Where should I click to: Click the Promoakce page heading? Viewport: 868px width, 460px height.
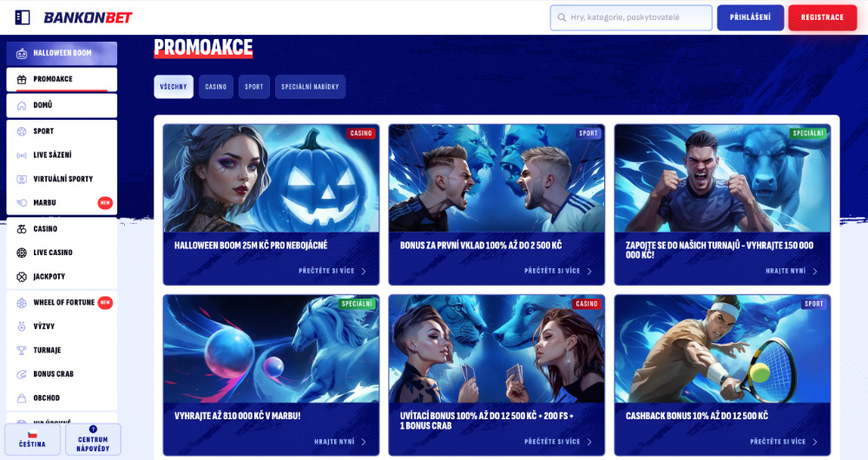click(x=203, y=48)
